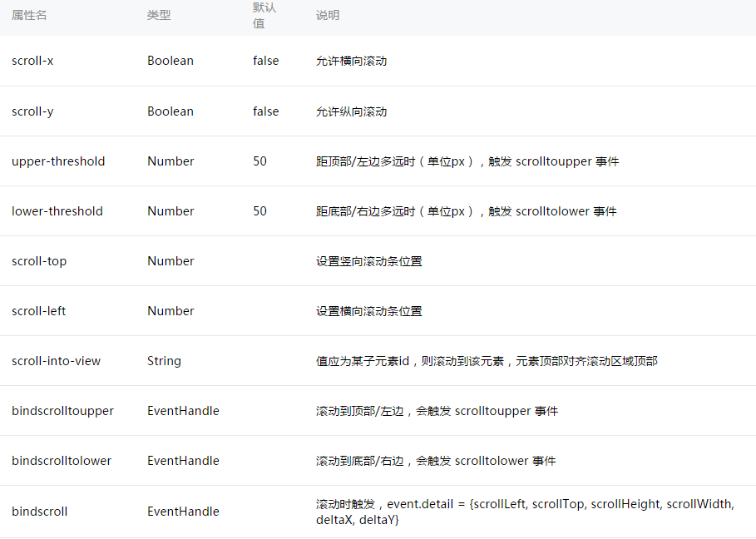Click Number type in scroll-top row
This screenshot has height=539, width=756.
(x=170, y=261)
